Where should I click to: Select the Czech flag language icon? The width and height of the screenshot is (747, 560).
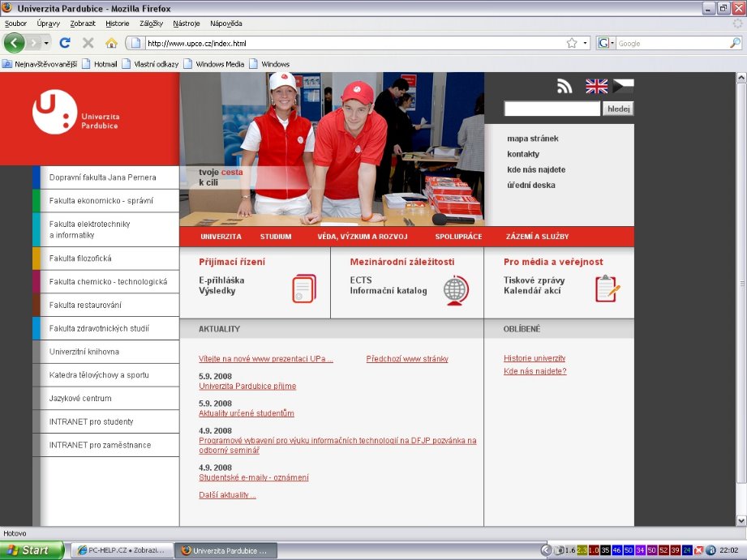623,86
